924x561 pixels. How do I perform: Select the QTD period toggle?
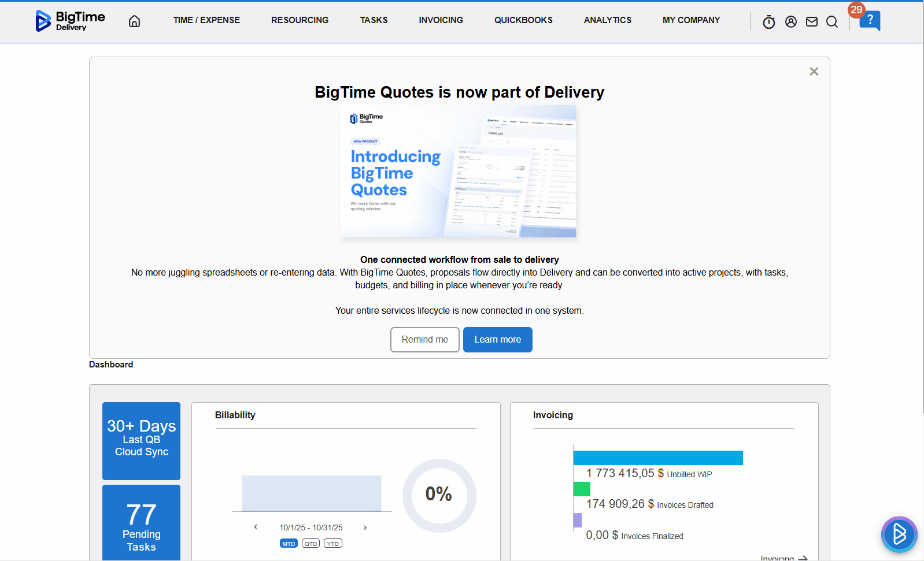(x=311, y=544)
